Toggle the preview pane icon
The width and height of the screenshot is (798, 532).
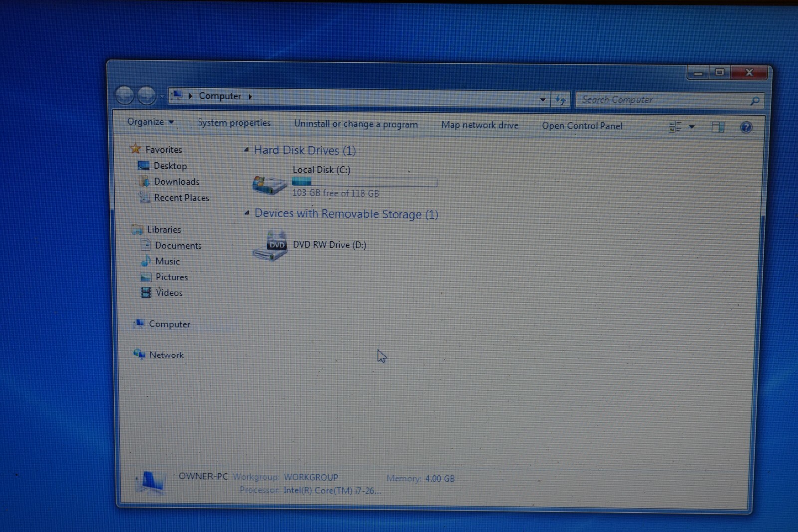point(718,127)
